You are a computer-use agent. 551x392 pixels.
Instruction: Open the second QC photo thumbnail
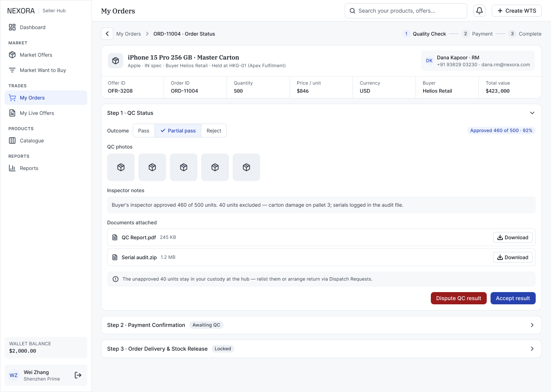152,167
